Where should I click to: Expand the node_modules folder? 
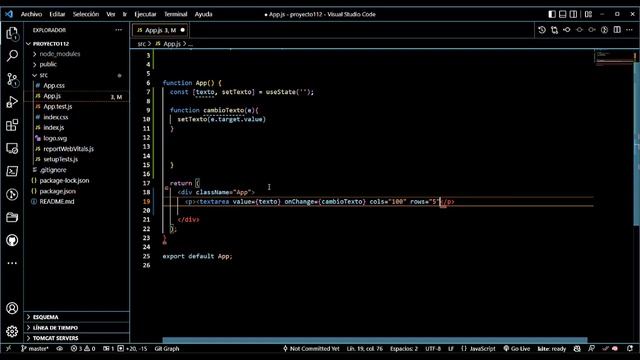60,54
